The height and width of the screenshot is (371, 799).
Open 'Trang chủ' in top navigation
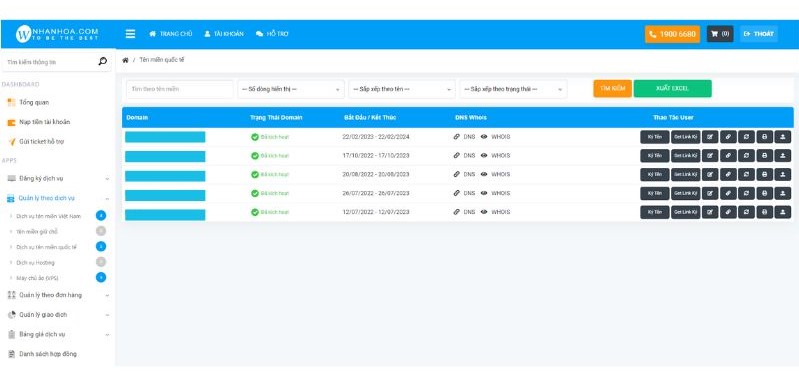click(x=171, y=34)
